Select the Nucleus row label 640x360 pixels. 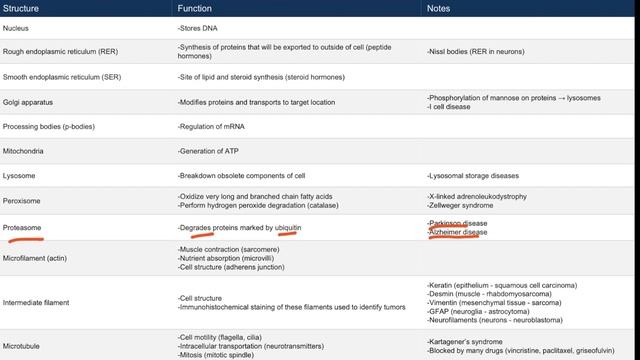pyautogui.click(x=16, y=28)
